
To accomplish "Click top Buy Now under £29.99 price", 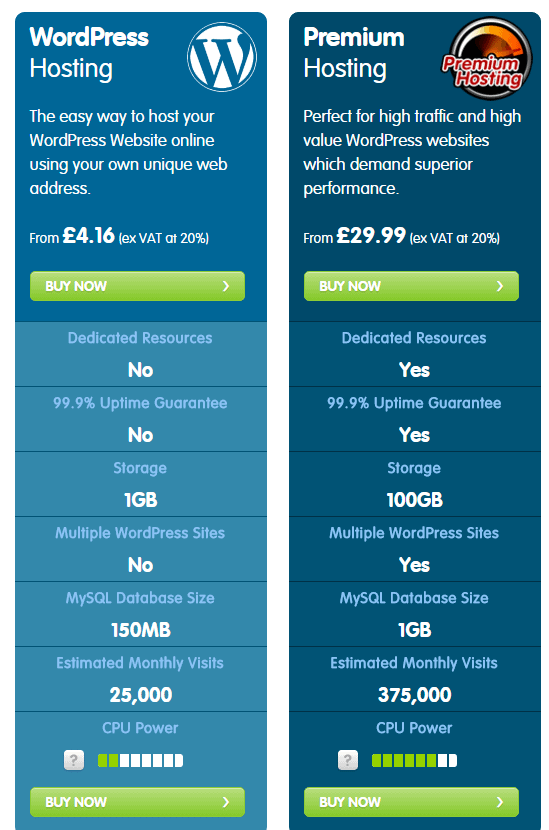I will (411, 286).
